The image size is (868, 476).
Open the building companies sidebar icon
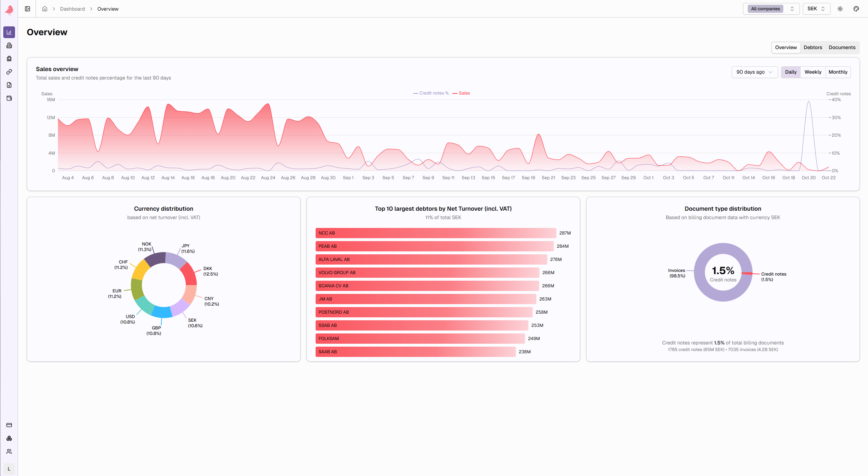[9, 45]
